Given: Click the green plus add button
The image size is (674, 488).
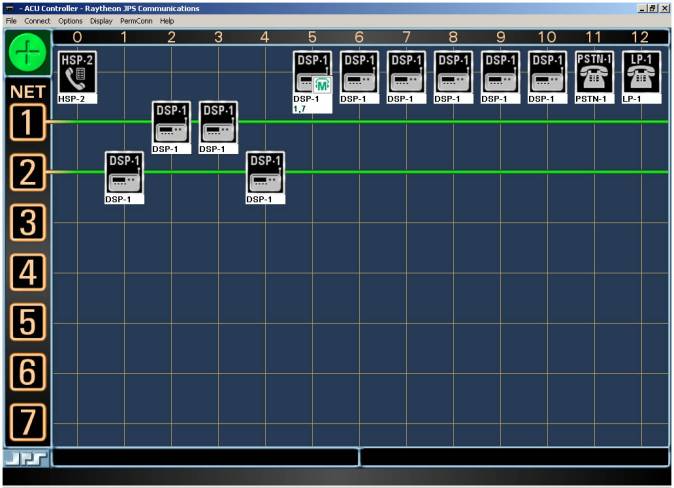Looking at the screenshot, I should coord(26,51).
